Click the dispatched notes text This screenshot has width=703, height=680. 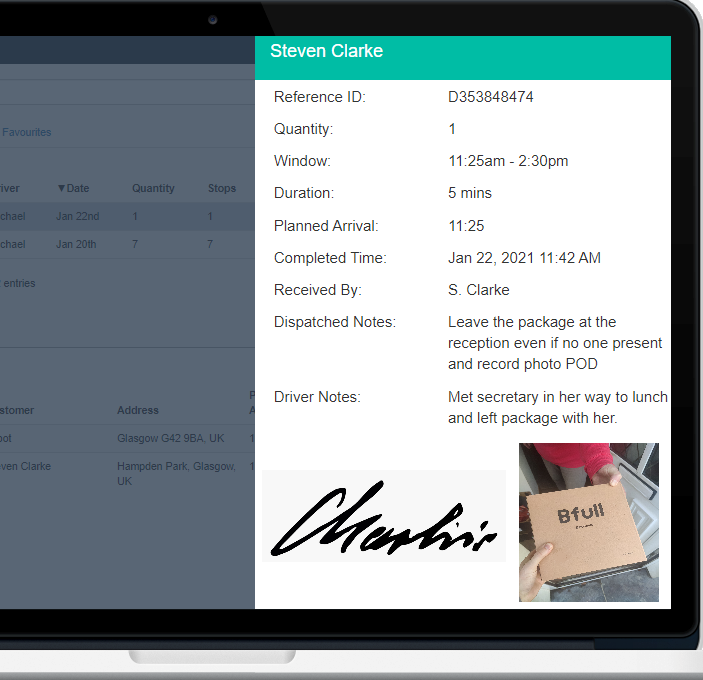tap(555, 343)
